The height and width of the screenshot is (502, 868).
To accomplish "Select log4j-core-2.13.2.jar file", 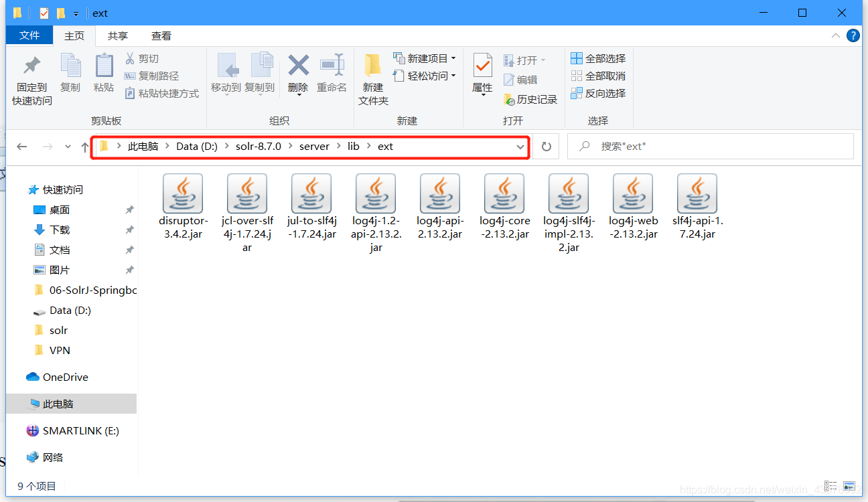I will tap(504, 207).
